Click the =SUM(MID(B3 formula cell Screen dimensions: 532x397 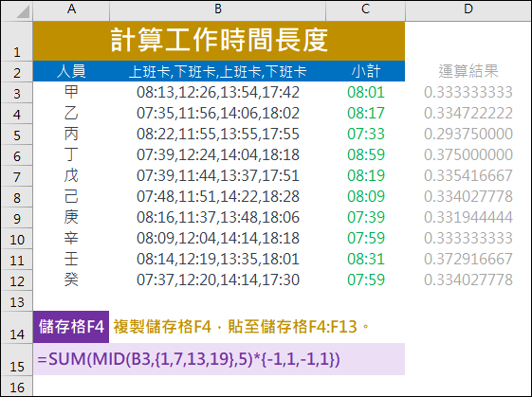pos(219,359)
